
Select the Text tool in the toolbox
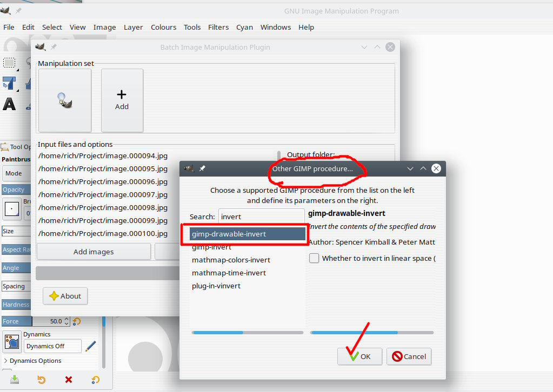pyautogui.click(x=9, y=104)
